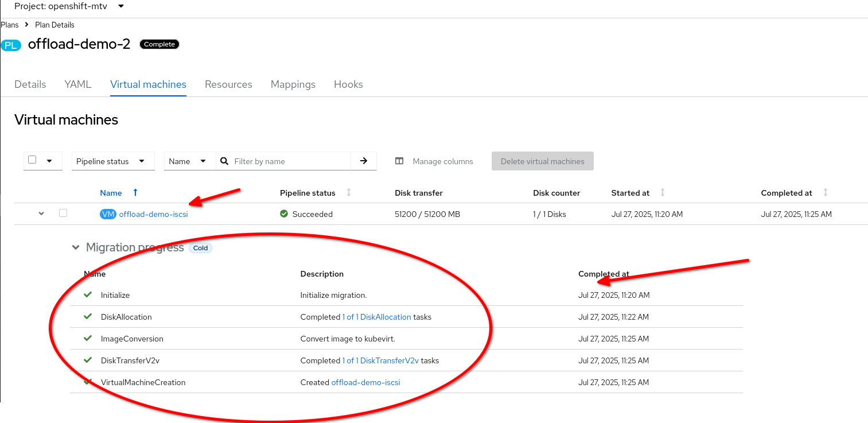Click the arrow search submit button
868x423 pixels.
(x=364, y=161)
